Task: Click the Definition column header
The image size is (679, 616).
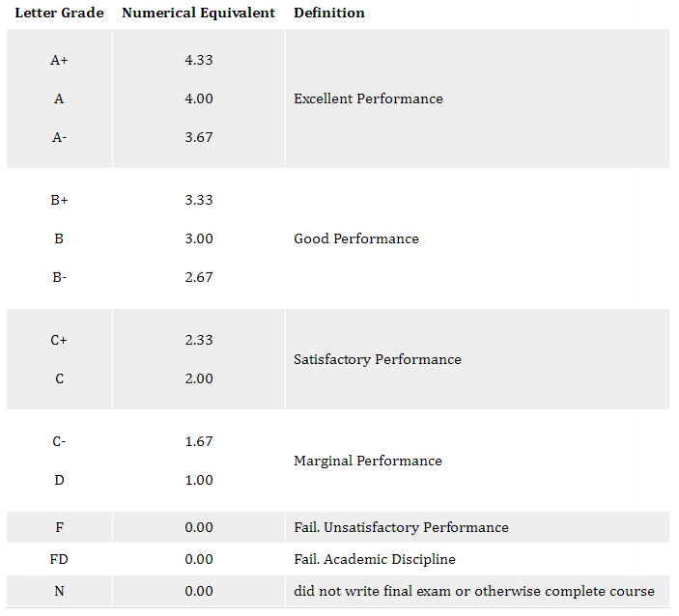Action: point(329,14)
